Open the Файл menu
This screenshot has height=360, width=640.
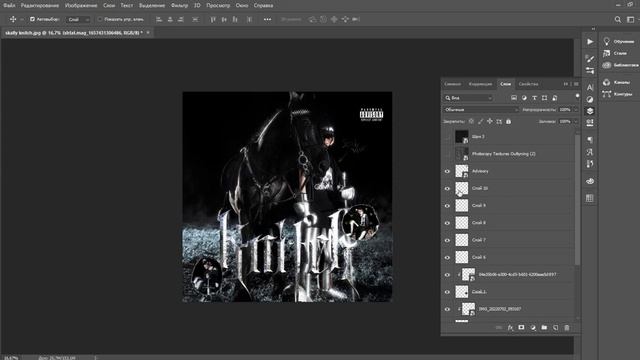pos(9,5)
